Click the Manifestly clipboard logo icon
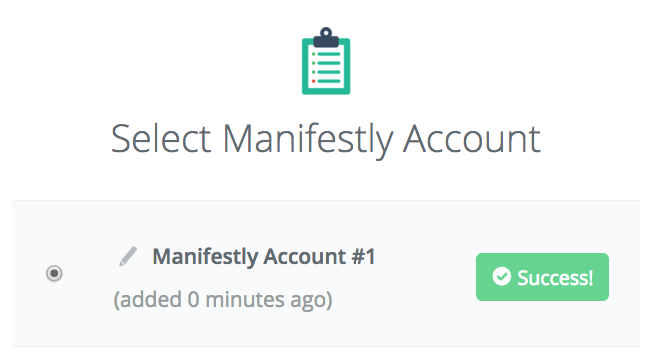Viewport: 657px width, 363px height. (x=326, y=61)
